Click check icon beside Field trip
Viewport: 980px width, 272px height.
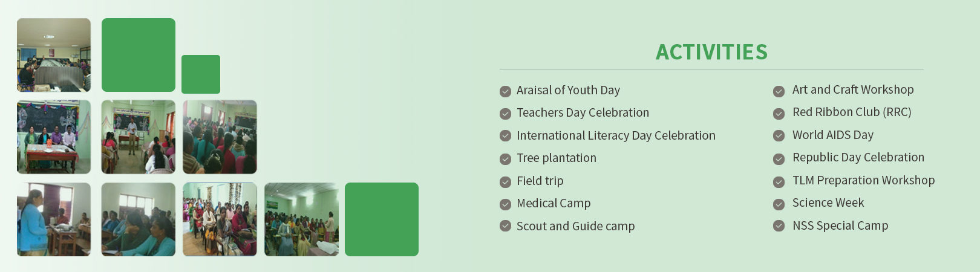click(505, 182)
